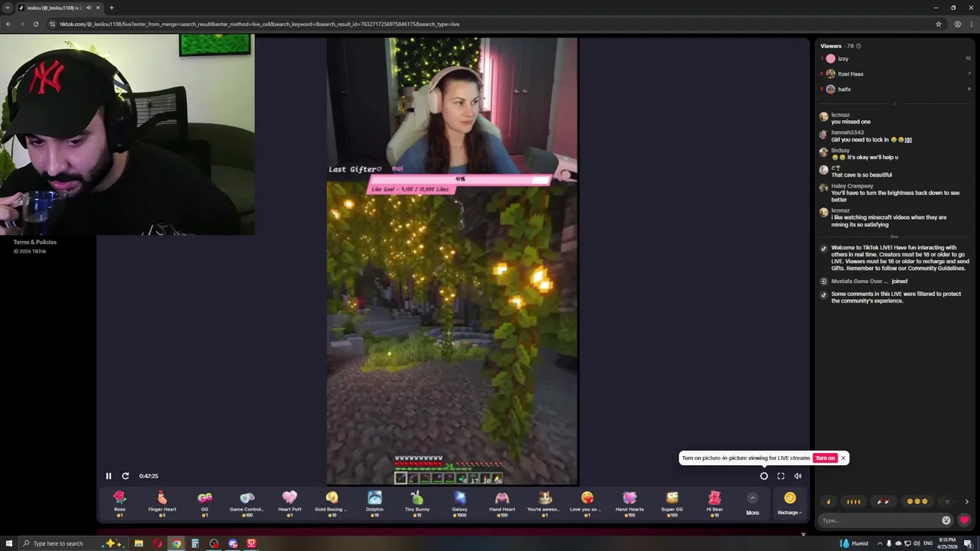Open Chrome three-dot menu
This screenshot has width=980, height=551.
pyautogui.click(x=972, y=24)
